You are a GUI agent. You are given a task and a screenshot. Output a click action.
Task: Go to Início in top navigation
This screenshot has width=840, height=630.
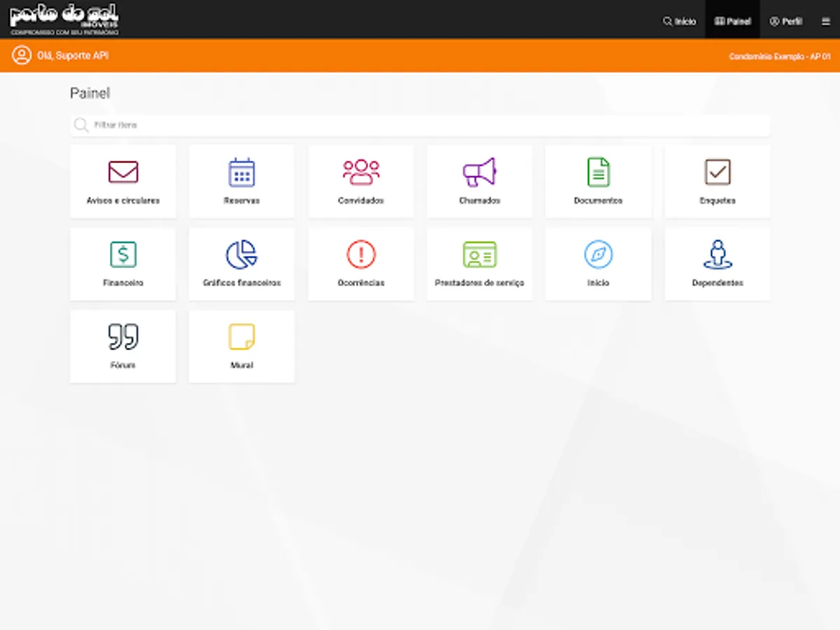680,22
